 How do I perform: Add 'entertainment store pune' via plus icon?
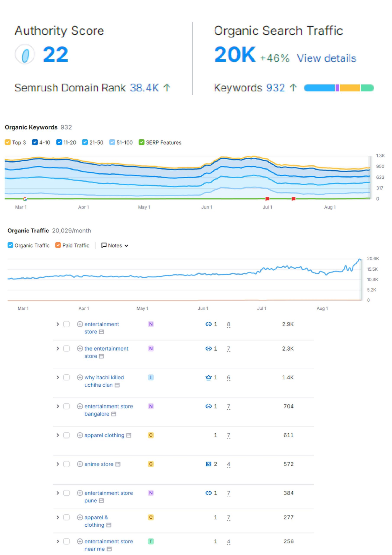click(80, 493)
